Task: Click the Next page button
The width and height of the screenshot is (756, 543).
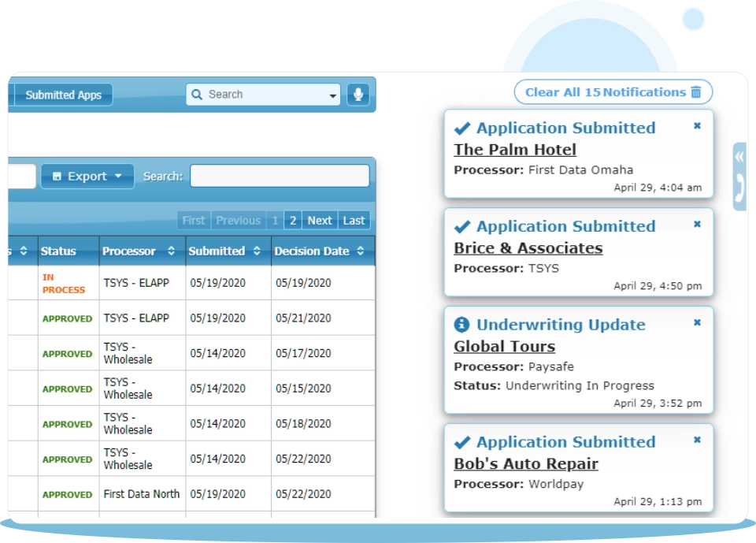Action: (320, 221)
